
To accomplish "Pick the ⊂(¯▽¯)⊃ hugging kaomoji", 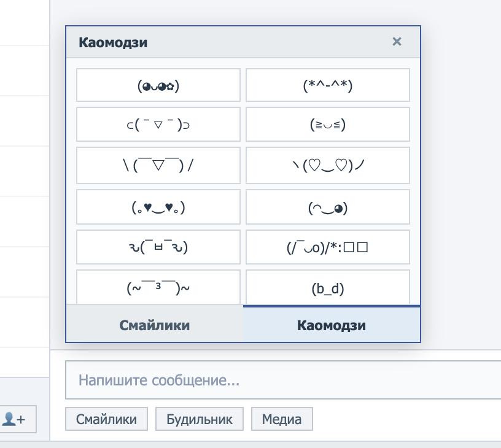I will [x=158, y=124].
